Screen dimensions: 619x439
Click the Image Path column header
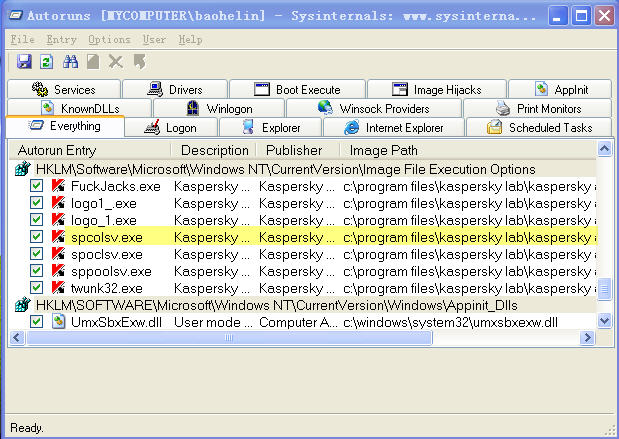(x=384, y=150)
